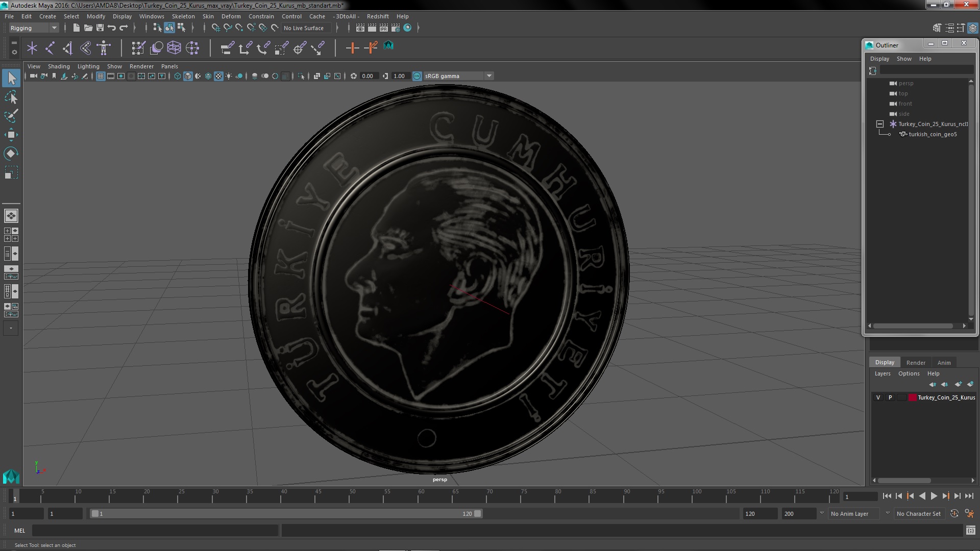Click the Redo arrow icon
The height and width of the screenshot is (551, 980).
tap(123, 28)
